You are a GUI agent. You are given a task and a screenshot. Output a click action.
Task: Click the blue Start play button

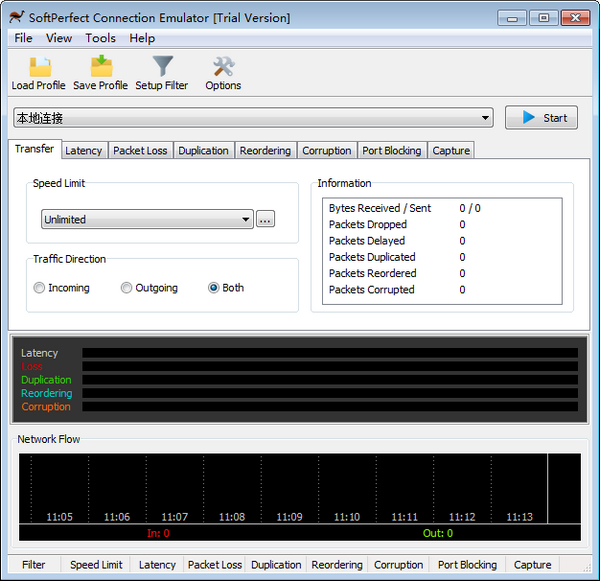pos(541,118)
